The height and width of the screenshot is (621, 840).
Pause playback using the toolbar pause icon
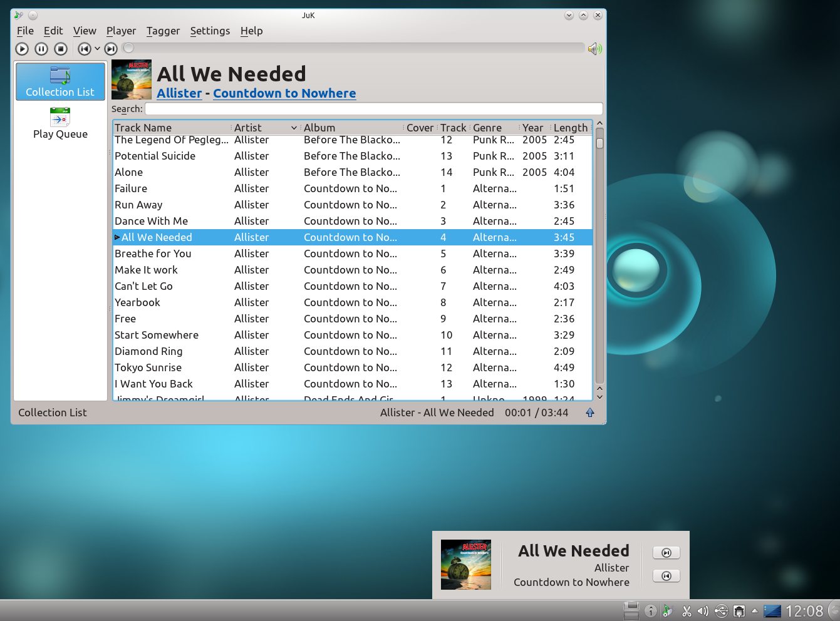(41, 49)
